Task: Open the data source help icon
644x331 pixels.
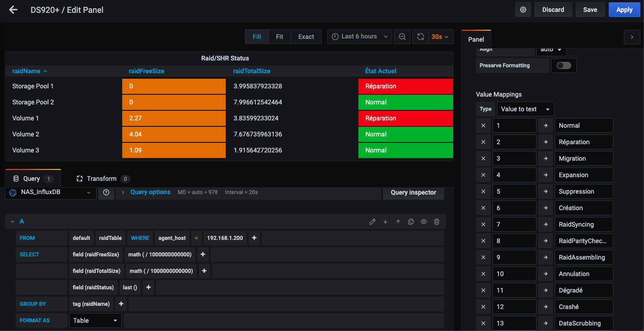Action: coord(106,193)
